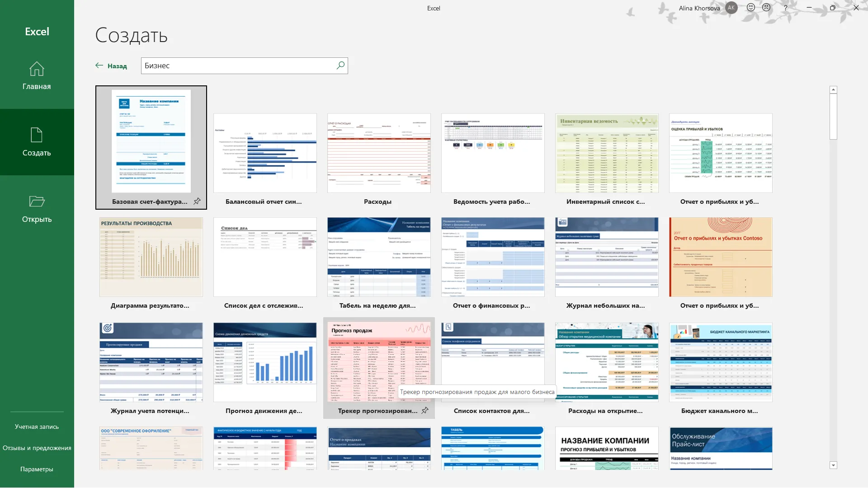Click the scrollbar up arrow

pyautogui.click(x=833, y=89)
